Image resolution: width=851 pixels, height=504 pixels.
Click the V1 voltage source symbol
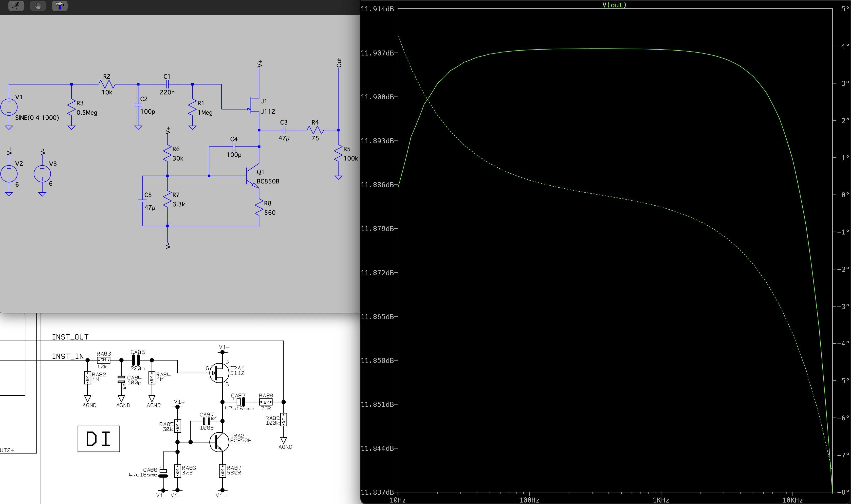pos(9,107)
